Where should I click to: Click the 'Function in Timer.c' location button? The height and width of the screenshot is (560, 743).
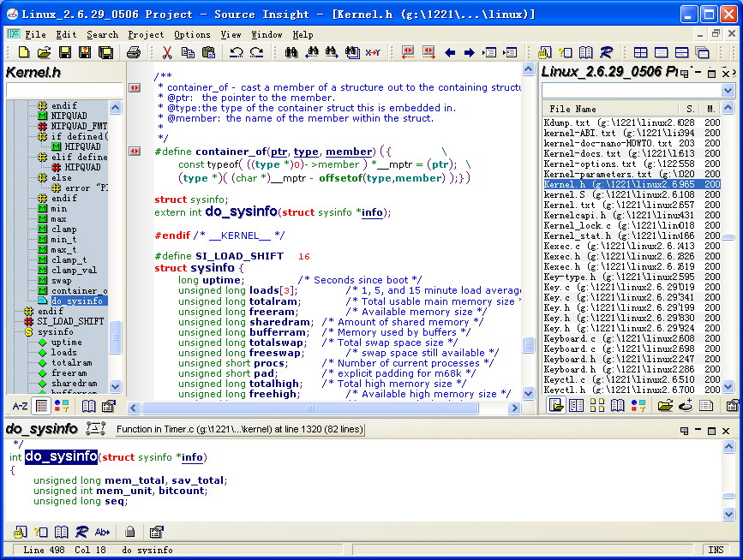(x=240, y=429)
